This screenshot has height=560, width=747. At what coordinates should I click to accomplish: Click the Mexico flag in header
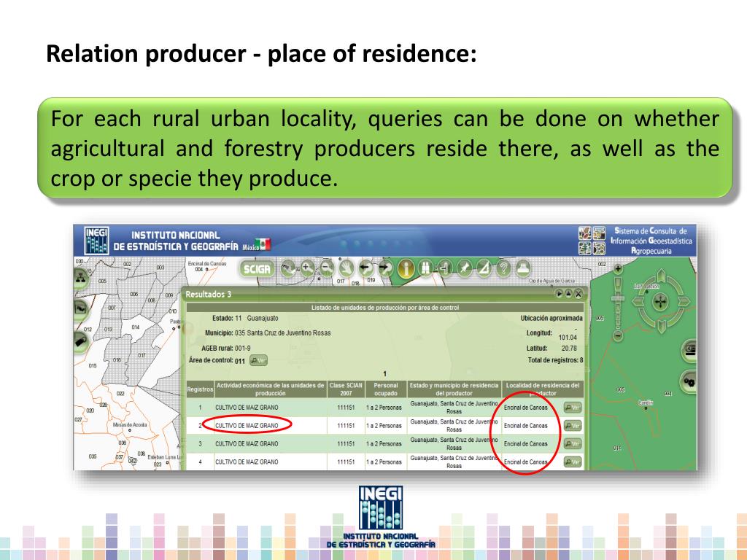click(x=263, y=245)
